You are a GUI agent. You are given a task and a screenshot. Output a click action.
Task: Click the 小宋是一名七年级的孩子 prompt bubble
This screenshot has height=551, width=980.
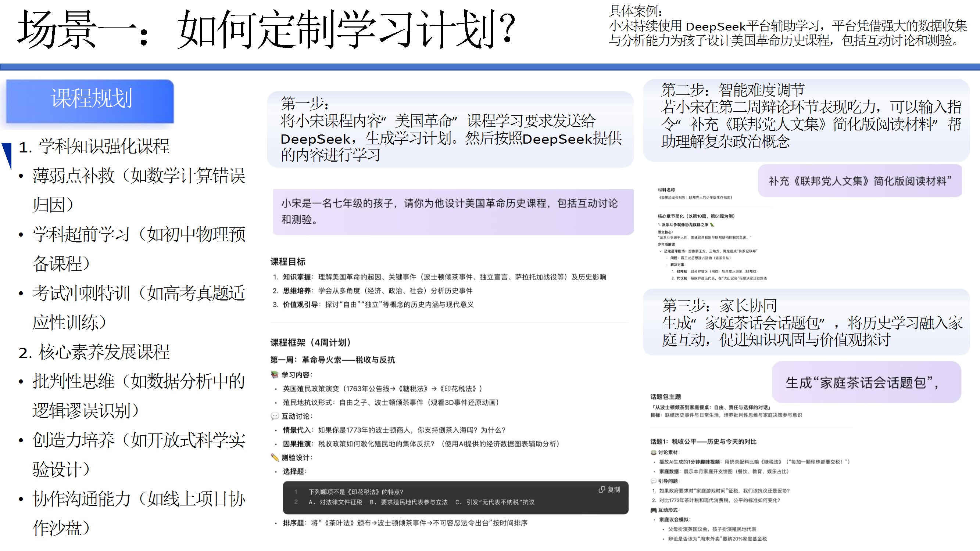pos(453,212)
